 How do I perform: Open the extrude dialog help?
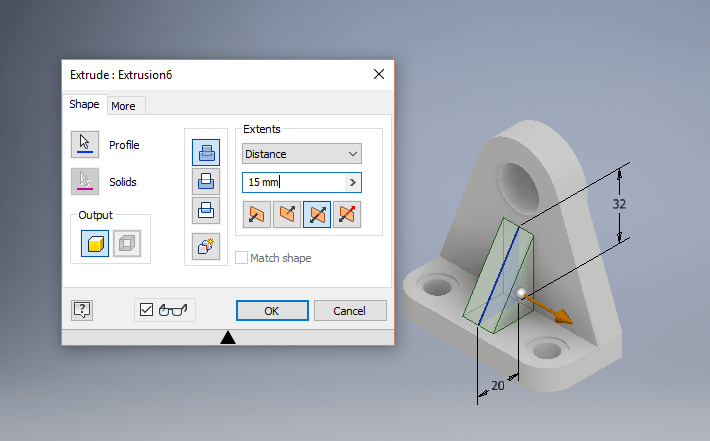(82, 310)
